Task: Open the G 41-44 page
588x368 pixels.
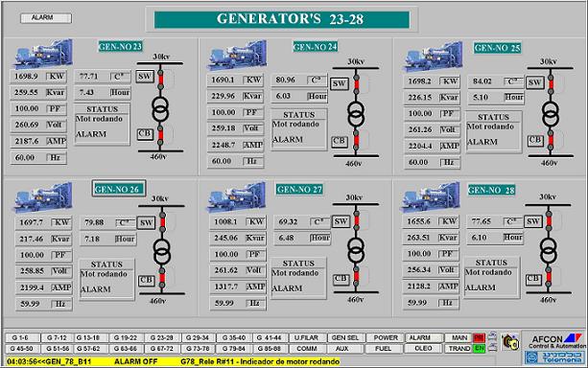Action: click(270, 337)
